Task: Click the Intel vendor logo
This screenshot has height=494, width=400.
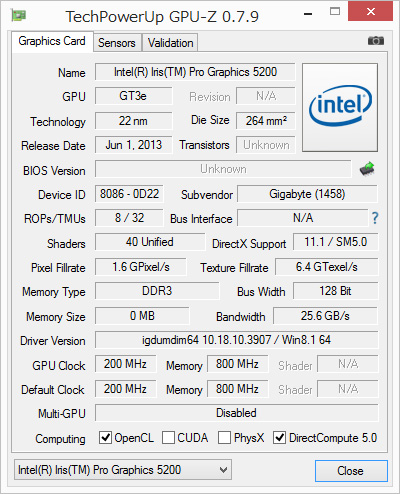Action: click(x=340, y=107)
